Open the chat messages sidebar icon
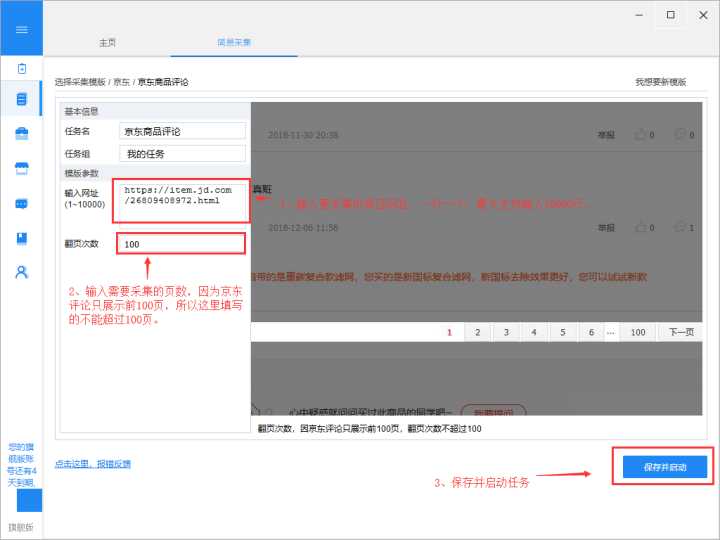This screenshot has height=540, width=720. [x=22, y=203]
